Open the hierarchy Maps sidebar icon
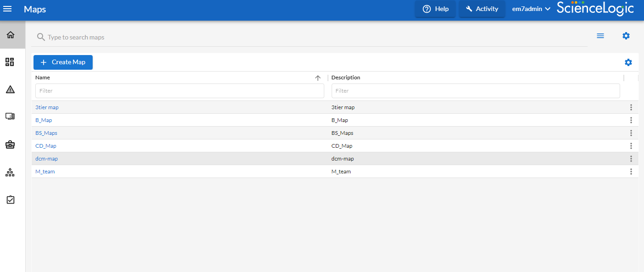Image resolution: width=644 pixels, height=272 pixels. [10, 172]
